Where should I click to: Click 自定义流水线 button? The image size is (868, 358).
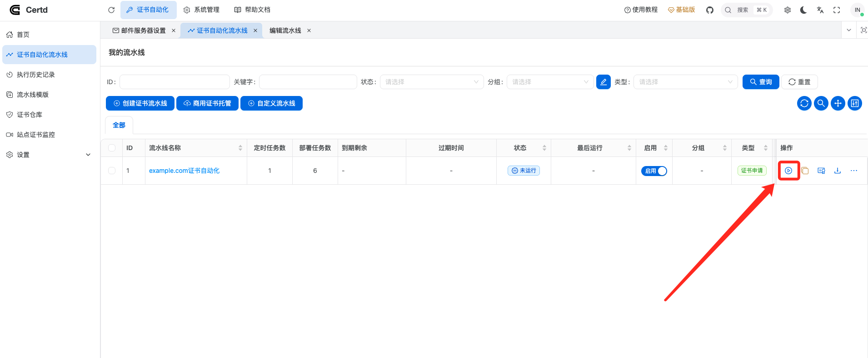coord(271,103)
